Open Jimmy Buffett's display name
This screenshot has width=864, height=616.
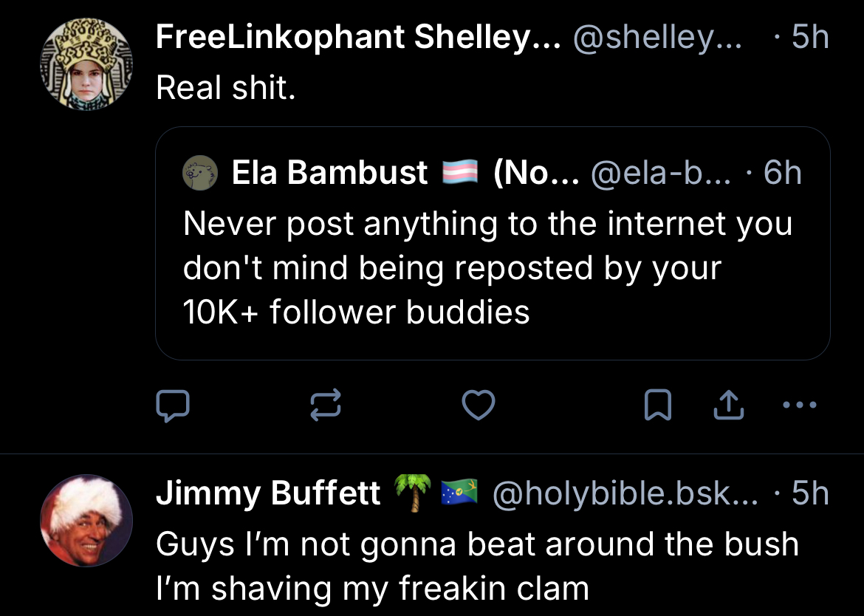[268, 493]
